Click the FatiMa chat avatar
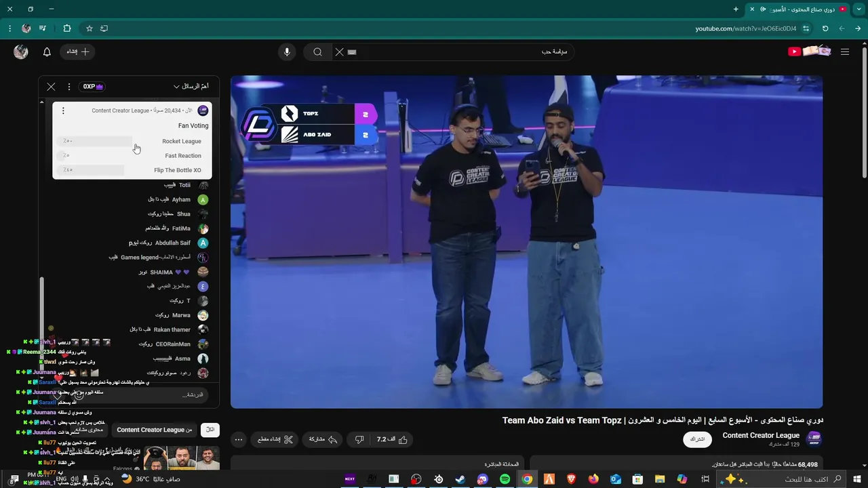This screenshot has width=868, height=488. [x=203, y=228]
